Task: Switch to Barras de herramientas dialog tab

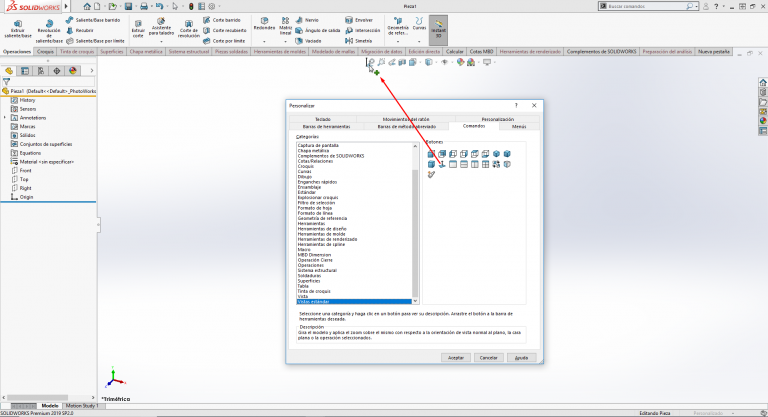Action: (x=326, y=126)
